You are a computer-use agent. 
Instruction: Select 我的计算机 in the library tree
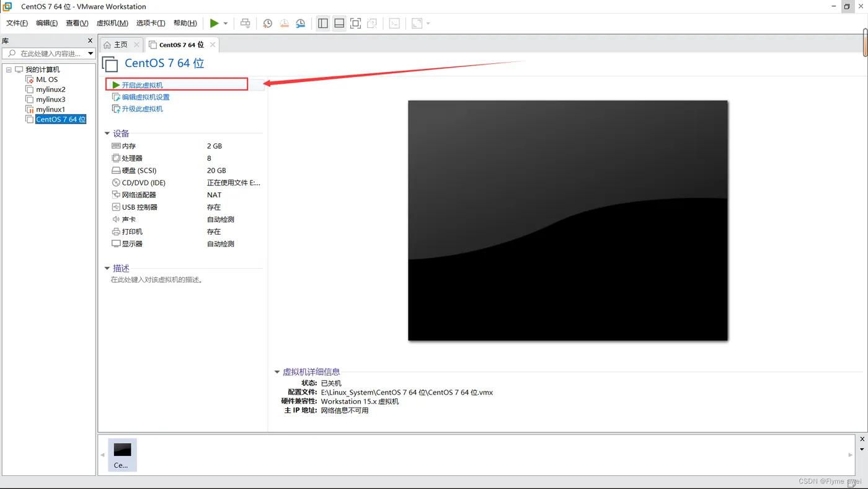coord(43,70)
